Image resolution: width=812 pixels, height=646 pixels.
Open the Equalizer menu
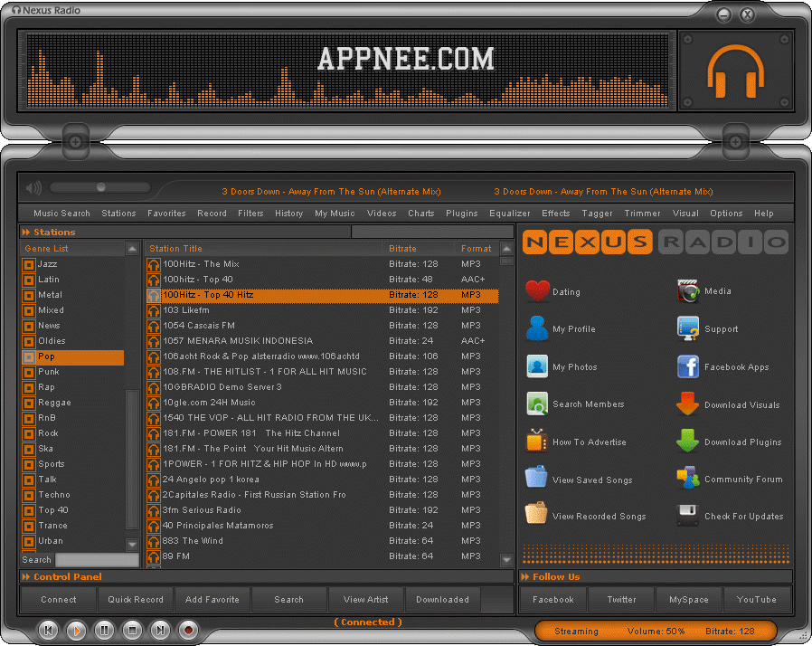[510, 213]
